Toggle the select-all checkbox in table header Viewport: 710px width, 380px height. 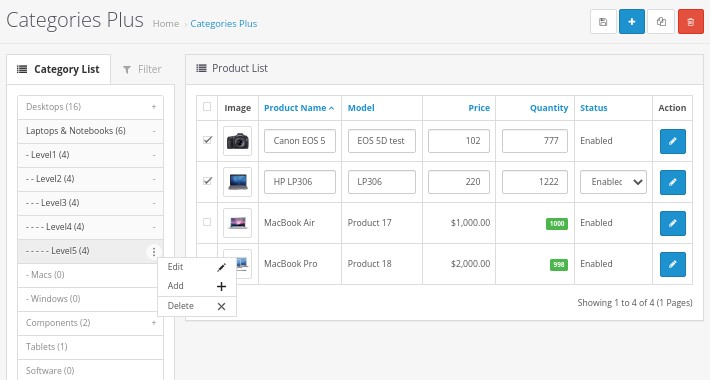tap(207, 107)
